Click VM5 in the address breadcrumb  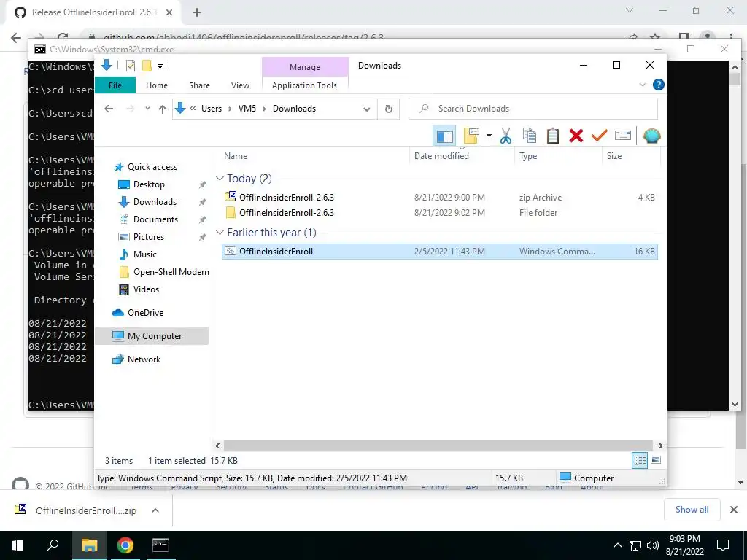pos(247,109)
